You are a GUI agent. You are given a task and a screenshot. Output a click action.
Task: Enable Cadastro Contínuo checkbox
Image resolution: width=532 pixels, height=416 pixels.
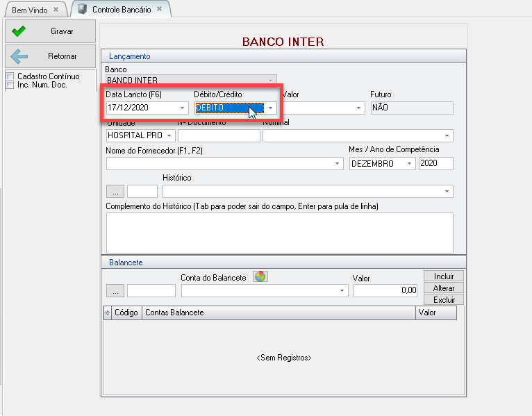(10, 76)
